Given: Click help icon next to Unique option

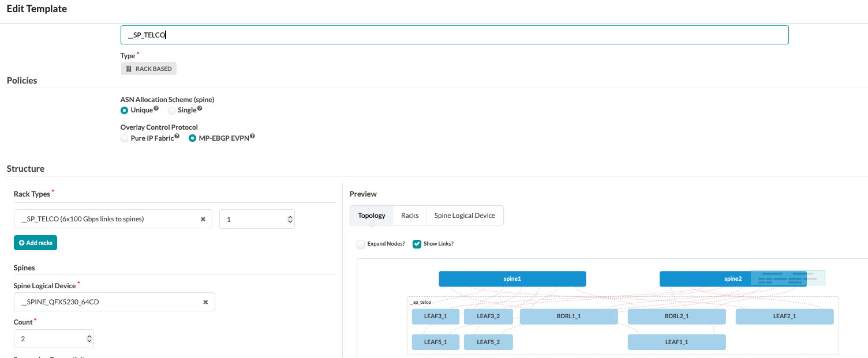Looking at the screenshot, I should 156,108.
